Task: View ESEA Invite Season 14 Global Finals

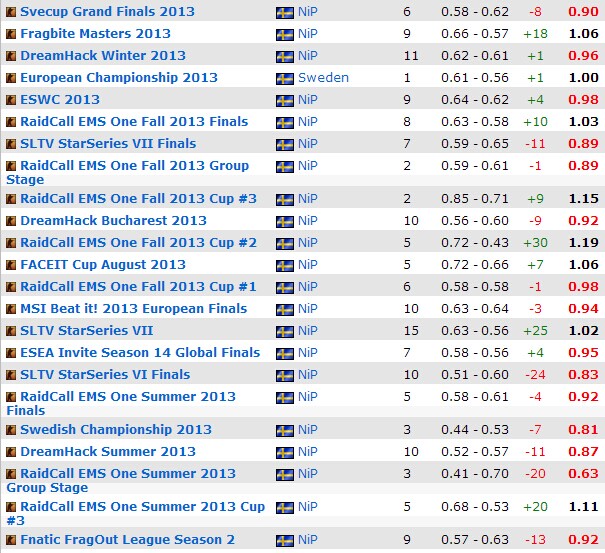Action: pos(139,353)
